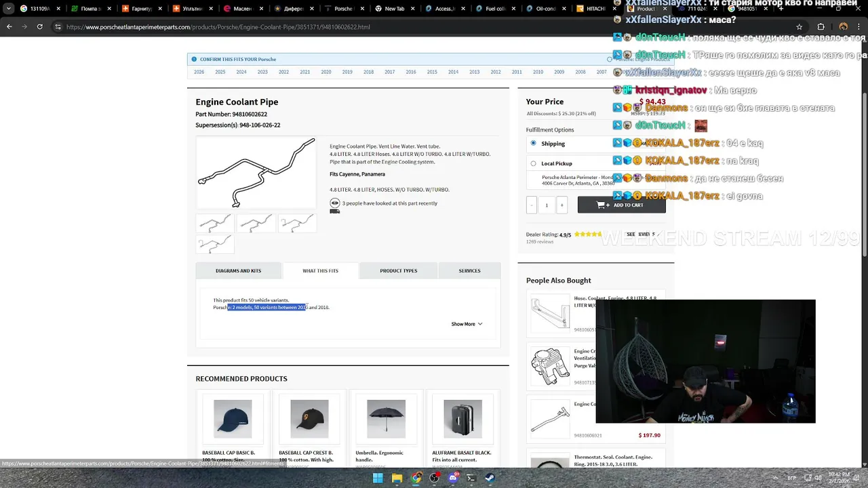Select model year 2018
Screen dimensions: 868x488
pyautogui.click(x=368, y=72)
